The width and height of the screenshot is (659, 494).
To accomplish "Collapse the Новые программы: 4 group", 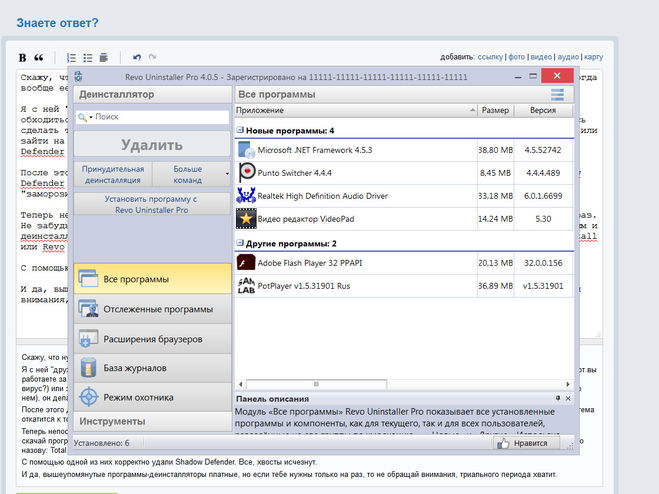I will [x=240, y=130].
